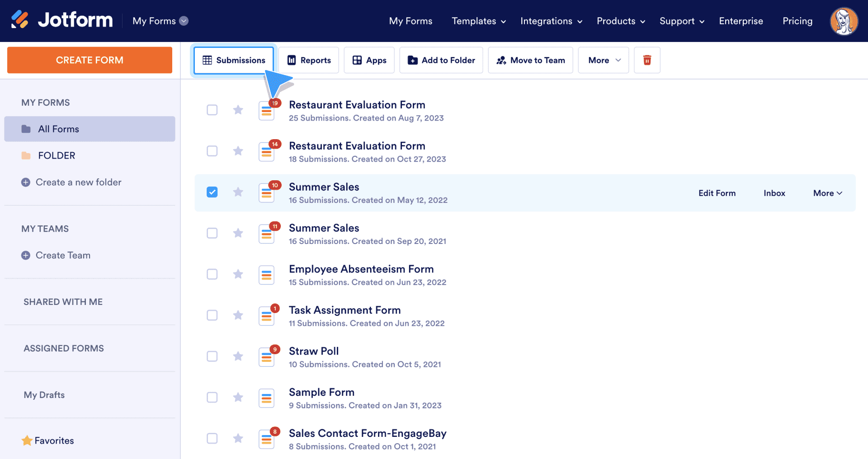Expand the Templates dropdown menu
Image resolution: width=868 pixels, height=459 pixels.
click(x=478, y=21)
